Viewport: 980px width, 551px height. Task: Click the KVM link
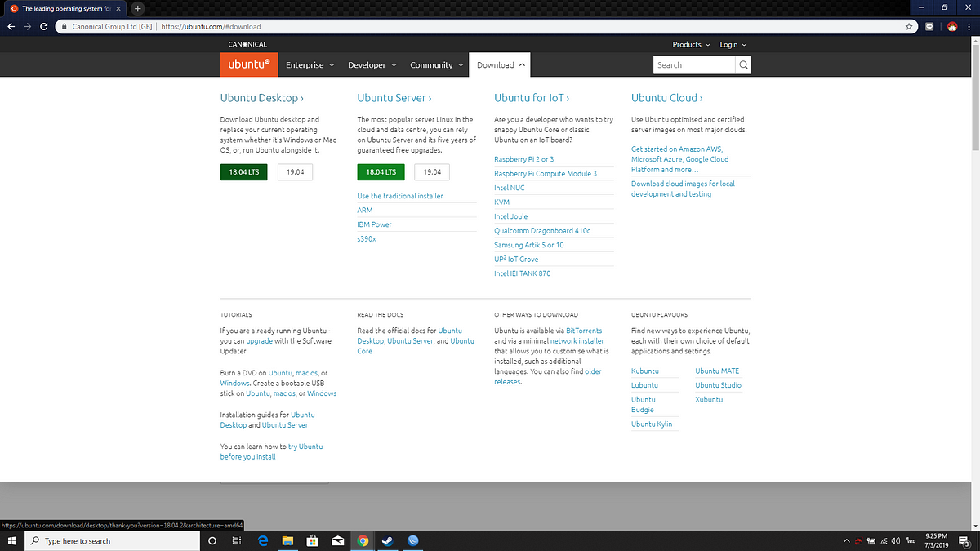click(502, 202)
